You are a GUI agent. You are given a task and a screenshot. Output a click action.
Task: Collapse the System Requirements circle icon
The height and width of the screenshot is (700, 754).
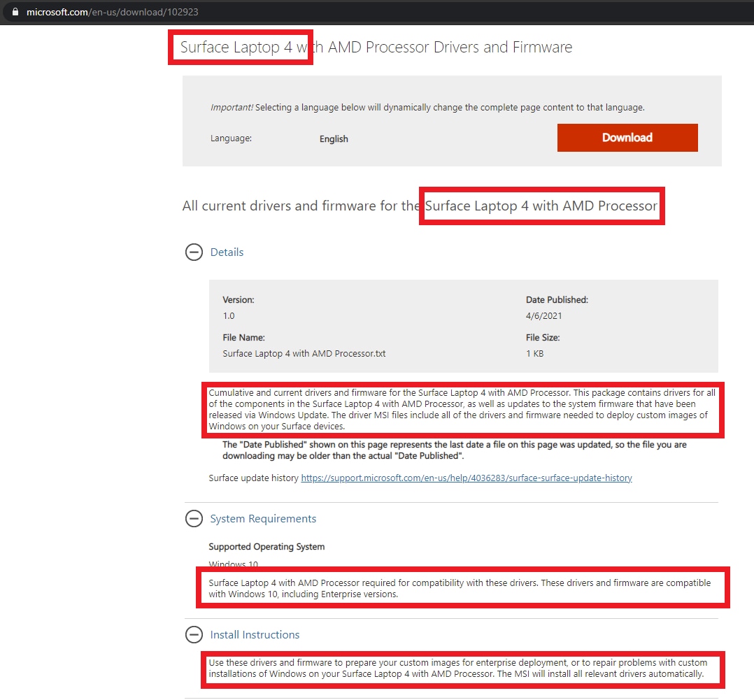[x=194, y=518]
